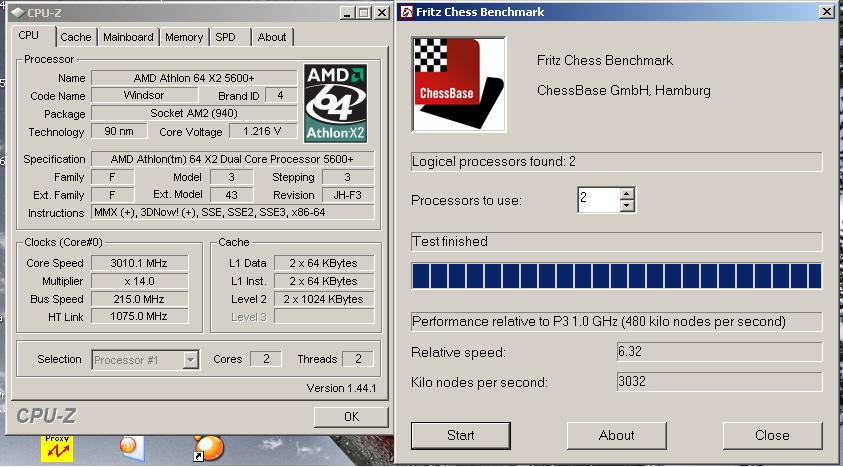Click the L1 Inst. value 2 x 64 KBytes
Screen dimensions: 843x467
[x=324, y=281]
